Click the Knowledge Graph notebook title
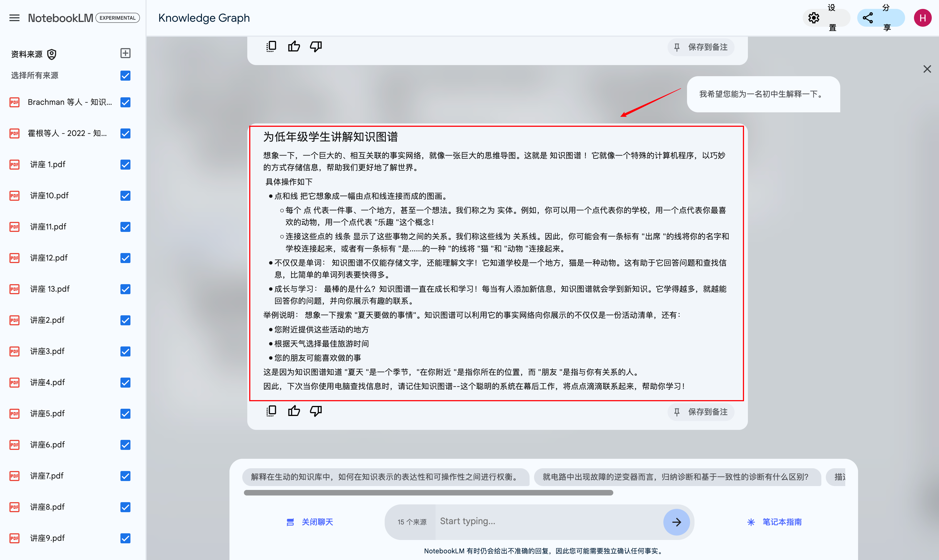 [x=204, y=18]
